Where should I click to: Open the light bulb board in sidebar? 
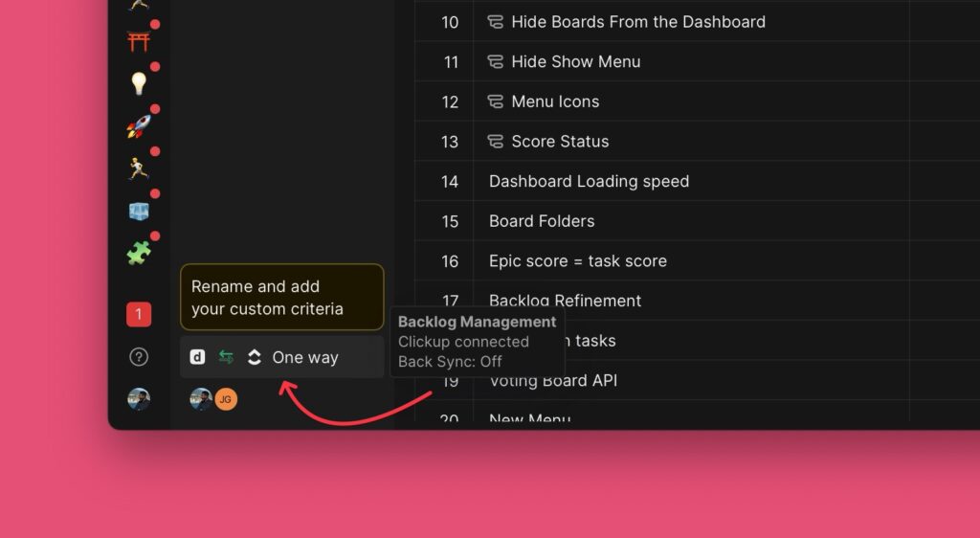(x=139, y=84)
